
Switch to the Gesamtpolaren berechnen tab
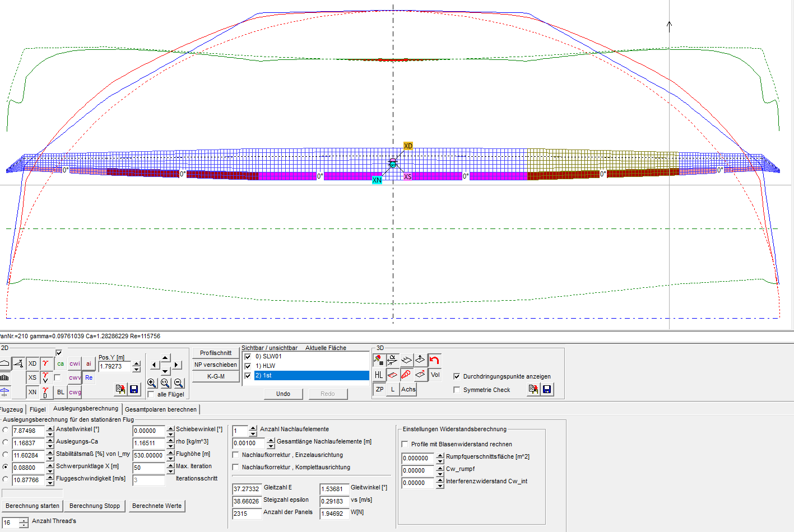coord(161,409)
